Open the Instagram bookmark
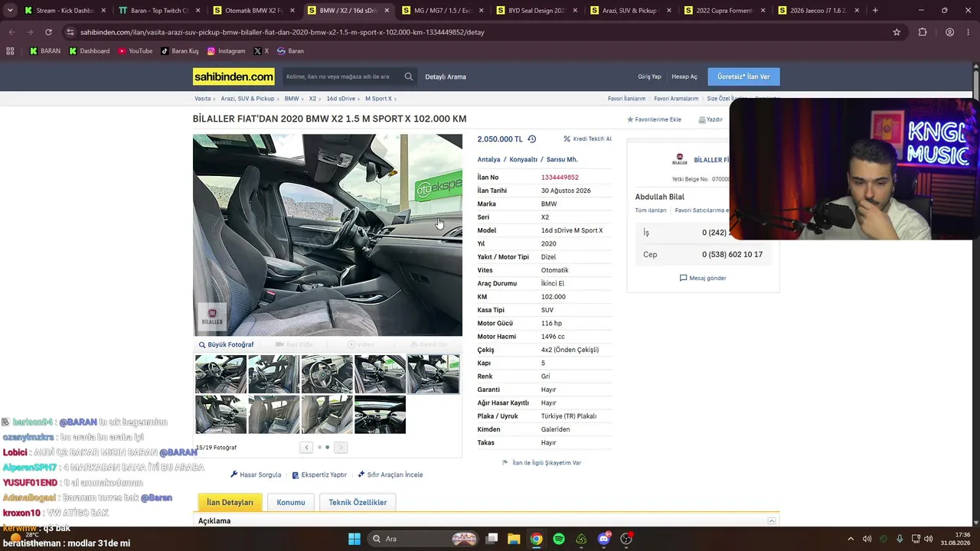 227,51
